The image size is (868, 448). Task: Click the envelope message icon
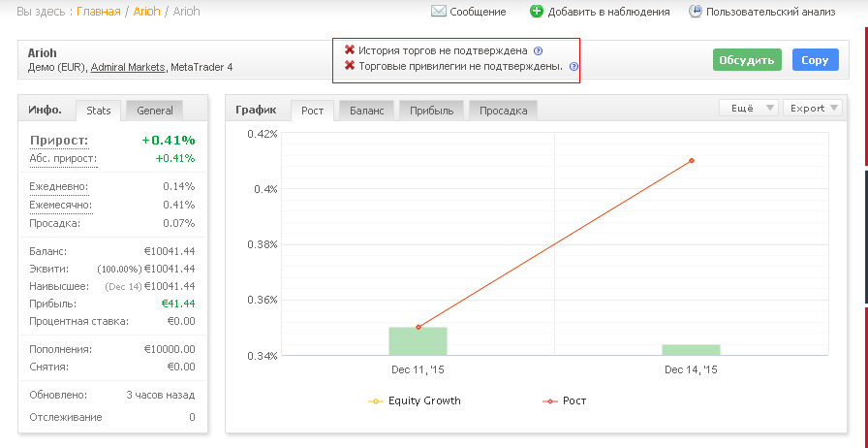(x=439, y=11)
